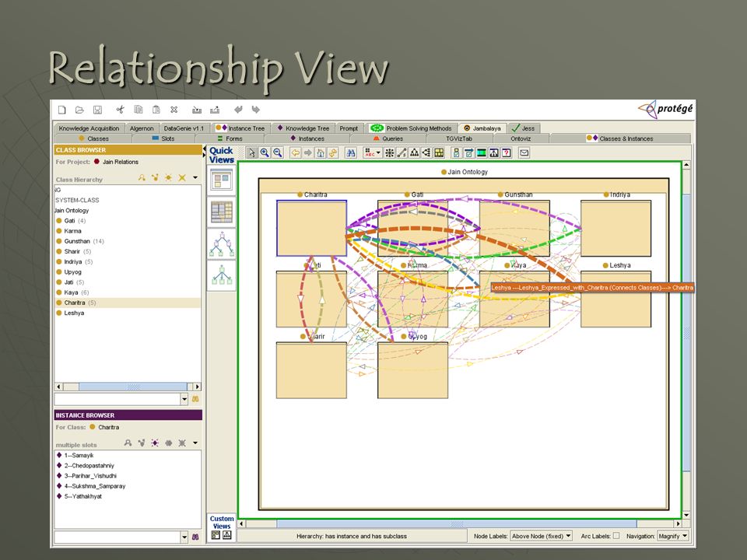Open the node label ABC dropdown in toolbar
This screenshot has width=747, height=560.
(x=372, y=153)
